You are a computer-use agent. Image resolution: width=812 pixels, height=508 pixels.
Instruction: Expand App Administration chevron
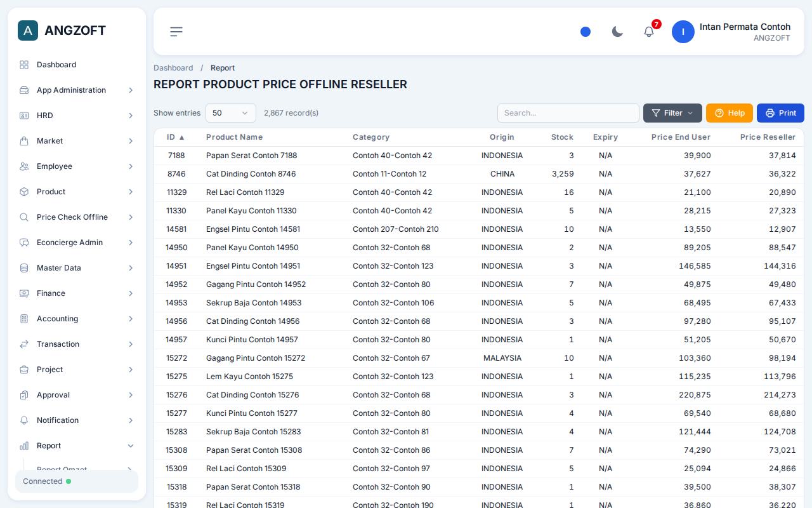pyautogui.click(x=131, y=90)
